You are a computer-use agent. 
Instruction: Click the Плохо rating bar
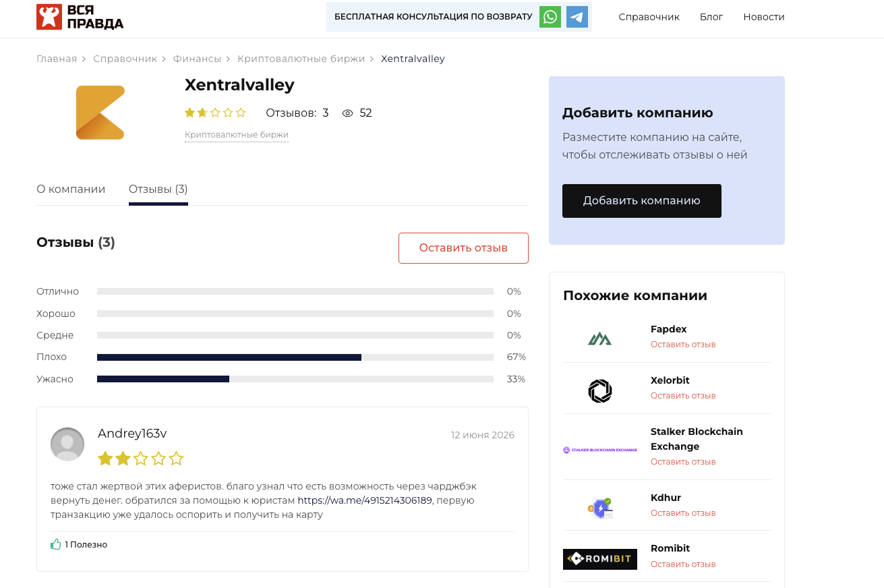tap(295, 357)
